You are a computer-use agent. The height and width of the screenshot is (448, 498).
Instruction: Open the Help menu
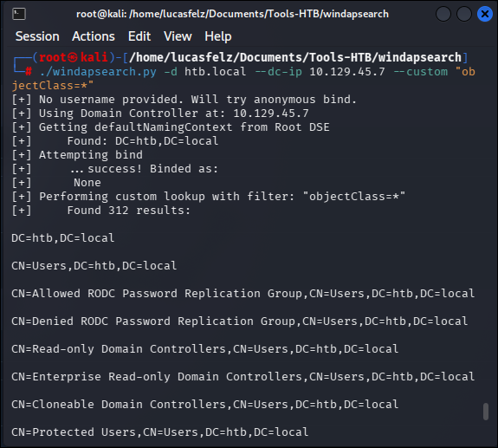click(218, 36)
